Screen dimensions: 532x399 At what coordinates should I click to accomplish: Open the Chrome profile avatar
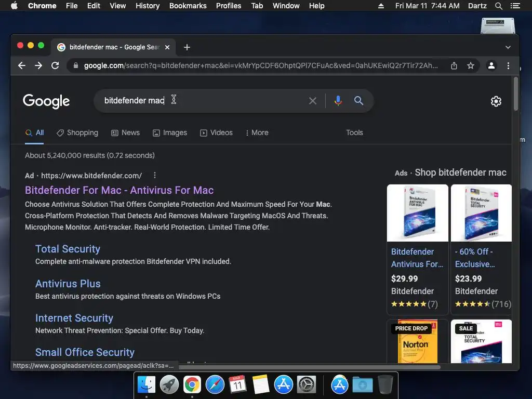tap(491, 65)
